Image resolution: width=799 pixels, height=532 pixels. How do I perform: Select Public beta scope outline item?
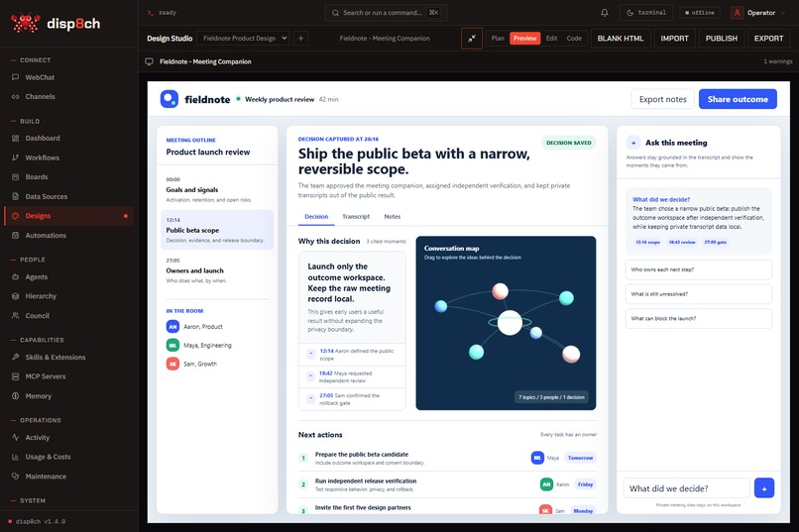[216, 230]
